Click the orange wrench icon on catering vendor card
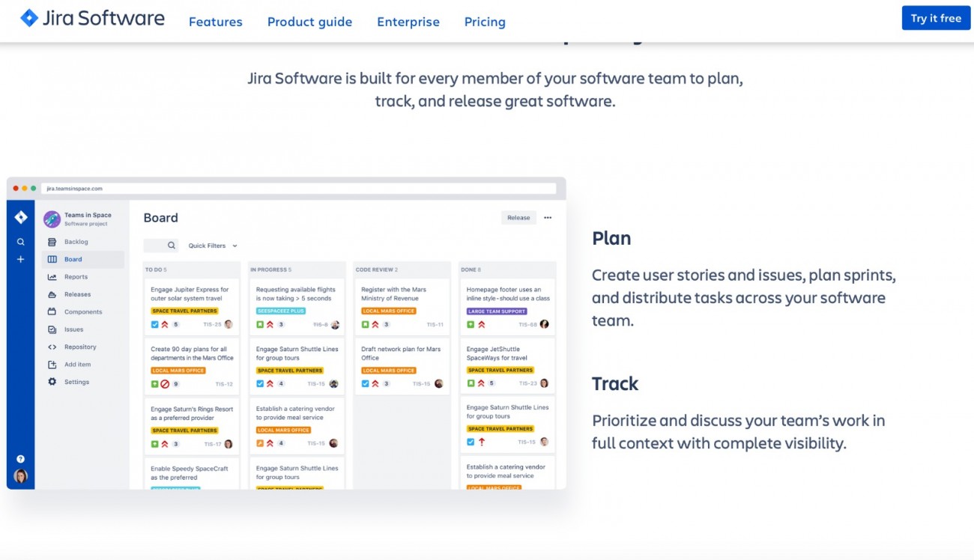Screen dimensions: 974x560 260,443
